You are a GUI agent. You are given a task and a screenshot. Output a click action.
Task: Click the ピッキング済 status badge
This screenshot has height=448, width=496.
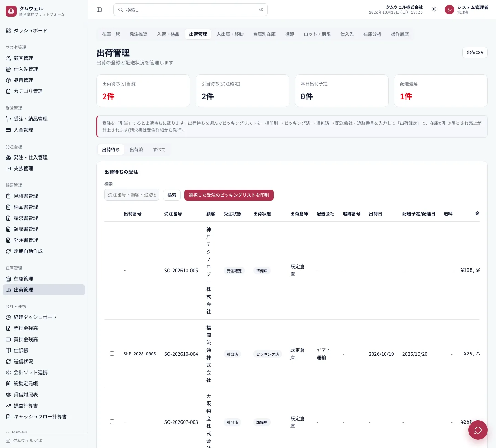[268, 354]
